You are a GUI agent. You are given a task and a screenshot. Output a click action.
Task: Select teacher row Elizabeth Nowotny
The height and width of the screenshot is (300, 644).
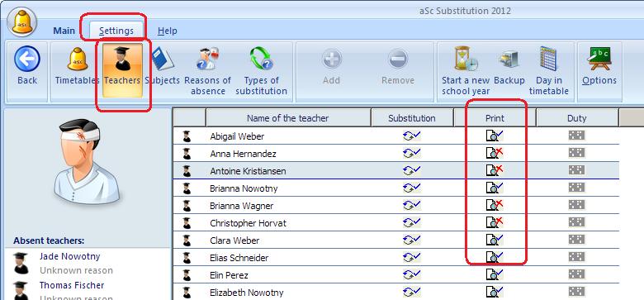(x=396, y=292)
